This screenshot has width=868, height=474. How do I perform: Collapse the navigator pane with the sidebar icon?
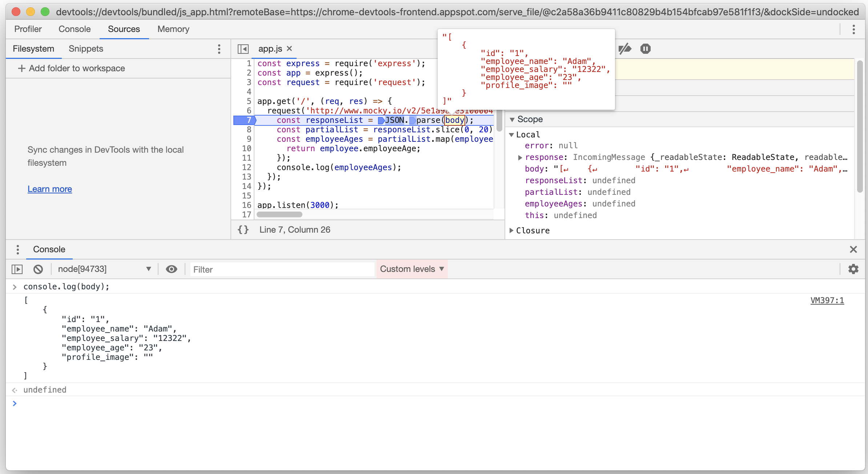coord(243,49)
